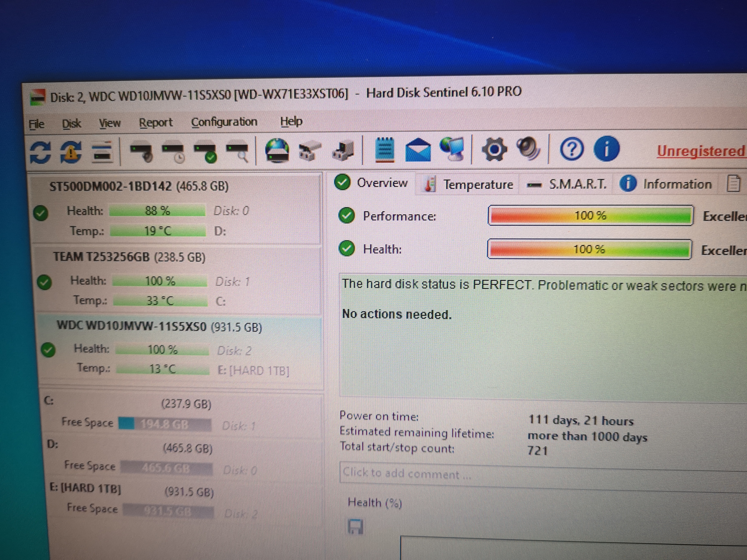Click the D: free space bar
Image resolution: width=747 pixels, height=560 pixels.
(x=167, y=468)
